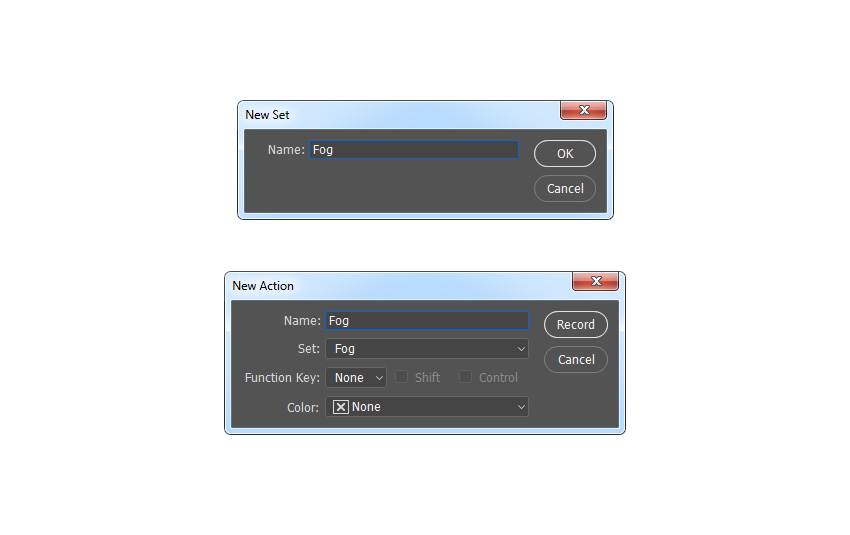This screenshot has height=535, width=850.
Task: Close the New Set dialog with X
Action: click(x=583, y=110)
